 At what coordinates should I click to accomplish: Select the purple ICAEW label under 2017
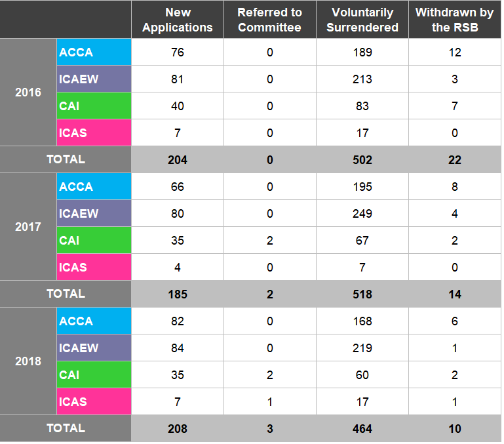click(x=94, y=214)
